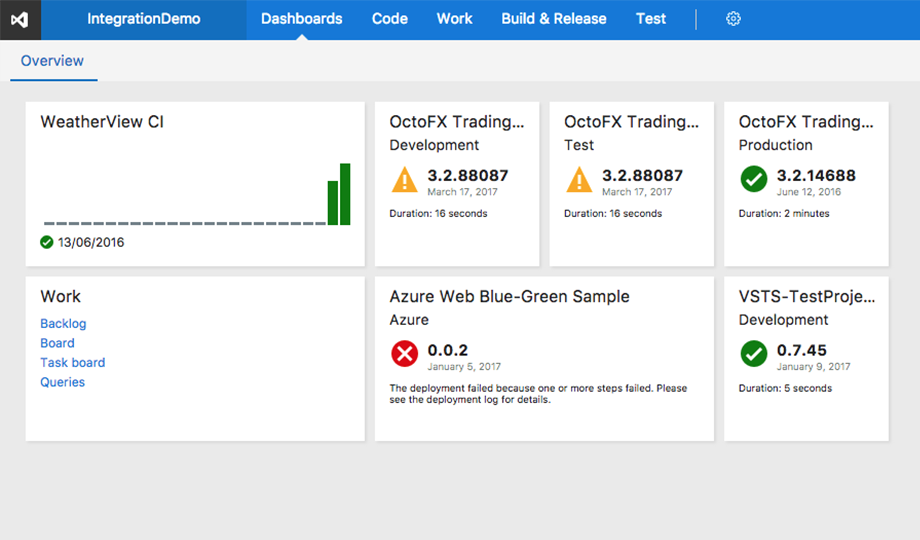Click the June 12, 2016 date
This screenshot has width=920, height=540.
pyautogui.click(x=809, y=192)
